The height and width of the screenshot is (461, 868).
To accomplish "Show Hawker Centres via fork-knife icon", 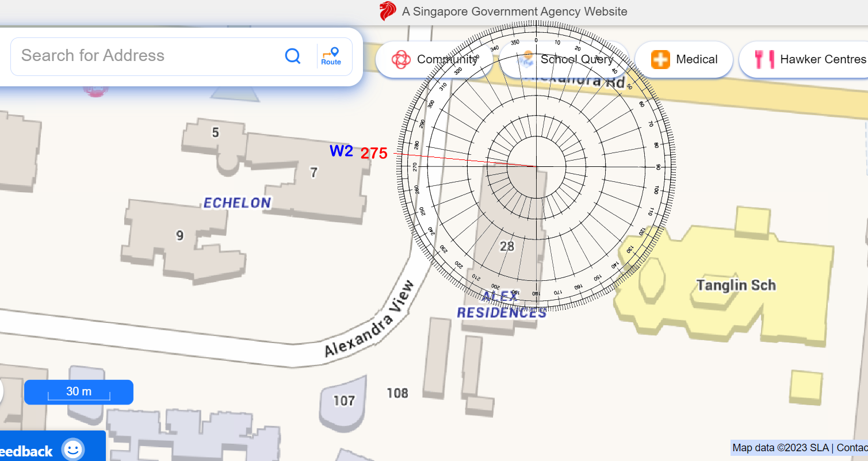I will pos(764,59).
